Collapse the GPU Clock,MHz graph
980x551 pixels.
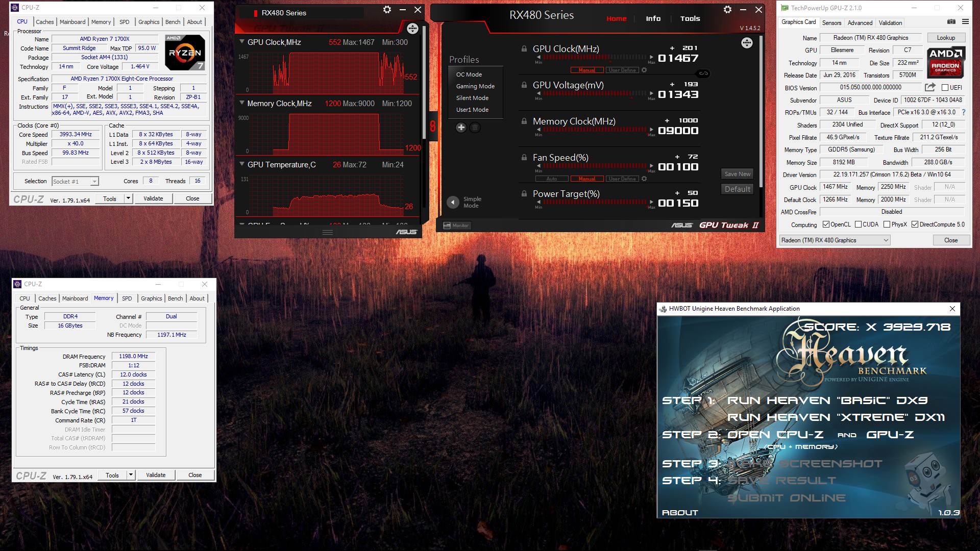point(242,42)
